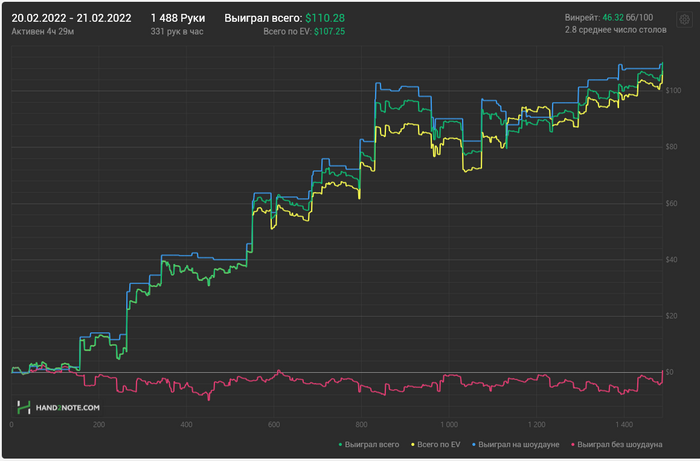Click the 'Активен 4ч 29м' text
Image resolution: width=700 pixels, height=461 pixels.
tap(43, 32)
